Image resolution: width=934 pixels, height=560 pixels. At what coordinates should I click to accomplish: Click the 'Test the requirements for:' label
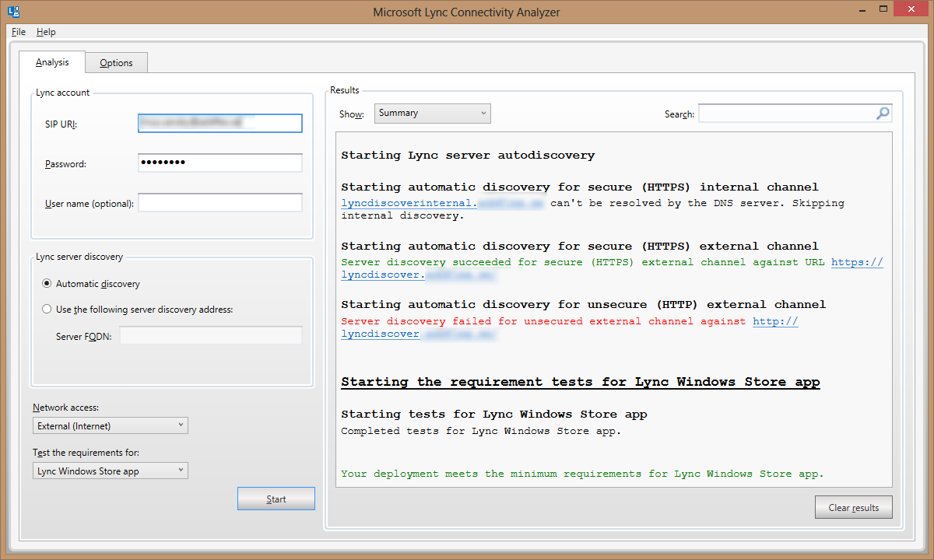point(86,453)
